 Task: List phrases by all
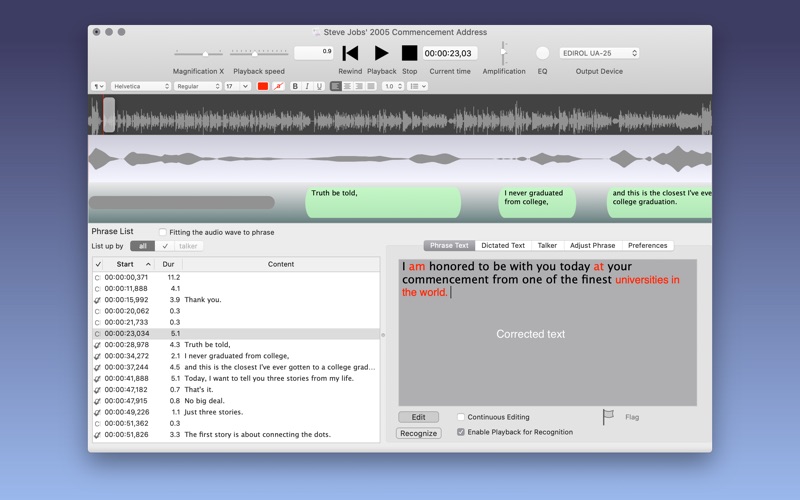[x=142, y=246]
